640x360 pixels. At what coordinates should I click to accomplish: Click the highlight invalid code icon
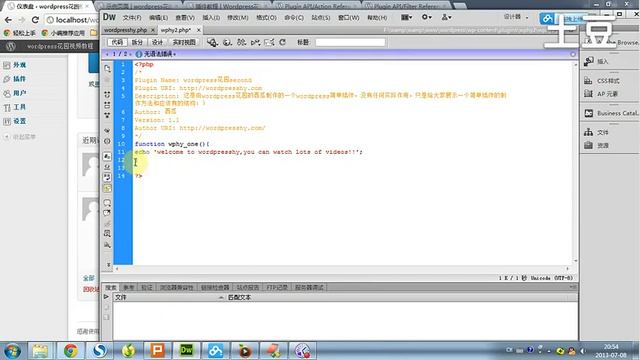[x=107, y=167]
